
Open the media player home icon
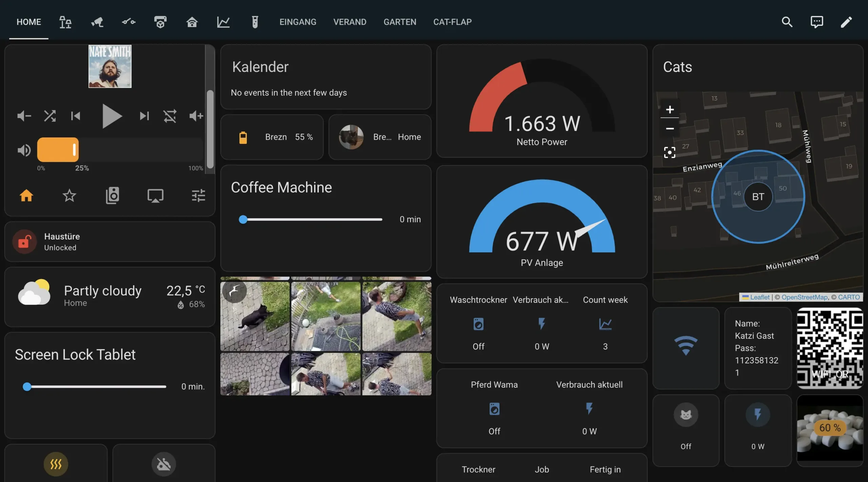coord(26,196)
